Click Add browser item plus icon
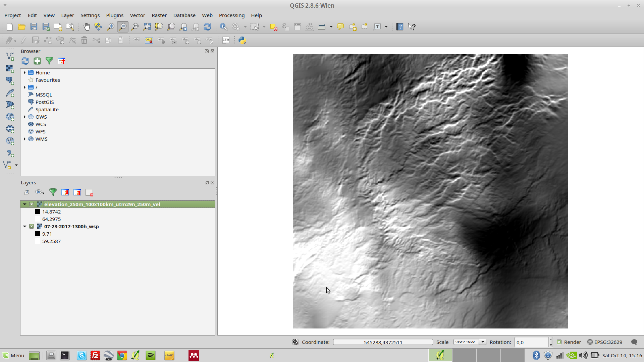 coord(37,61)
